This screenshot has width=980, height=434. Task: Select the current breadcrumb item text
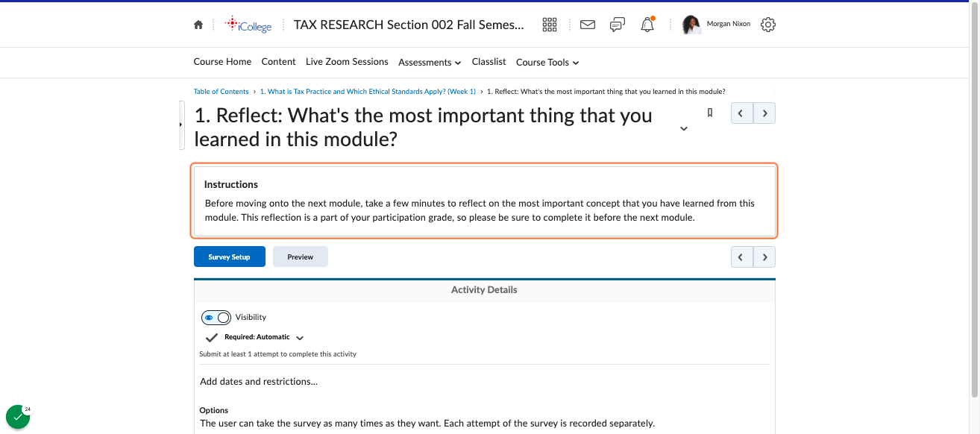(606, 92)
